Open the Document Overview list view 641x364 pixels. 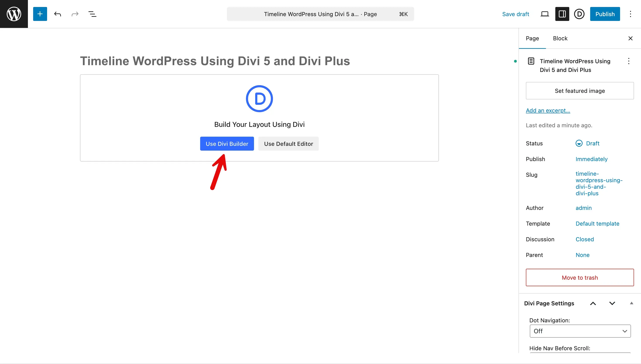[x=92, y=14]
